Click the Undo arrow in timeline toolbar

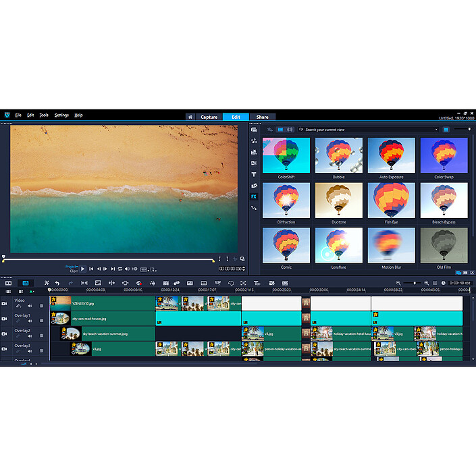click(x=57, y=283)
